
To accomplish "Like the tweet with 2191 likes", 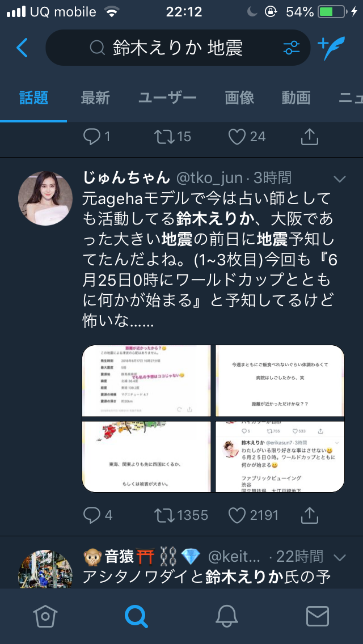I will point(237,515).
